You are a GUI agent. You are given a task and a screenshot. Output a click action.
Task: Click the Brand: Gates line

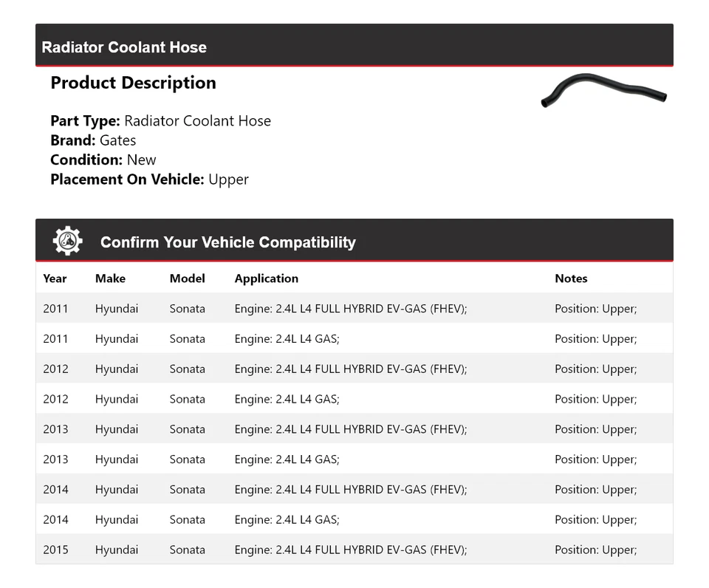(93, 140)
